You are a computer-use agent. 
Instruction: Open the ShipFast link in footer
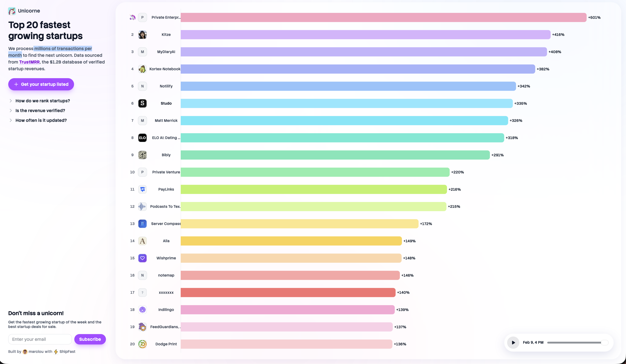click(67, 352)
